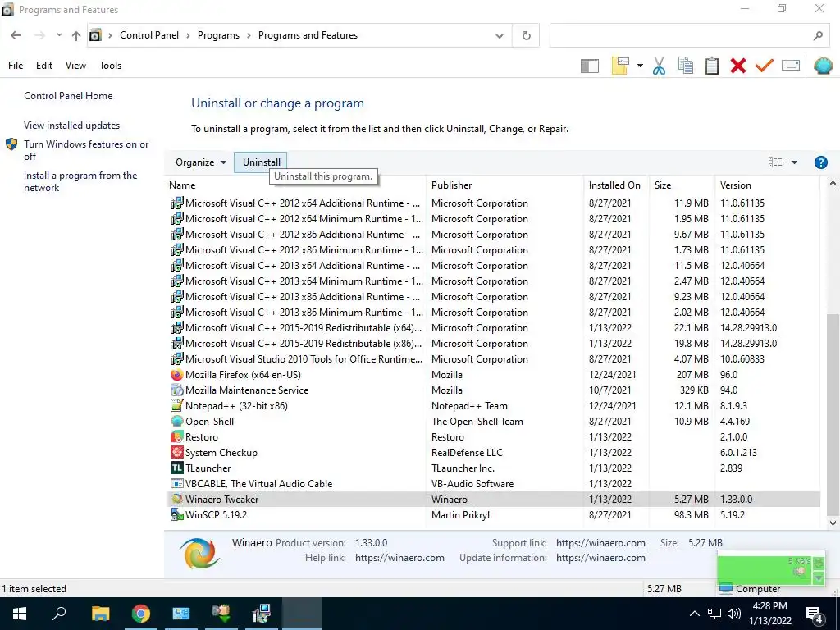Select VBCABLE, The Virtual Audio Cable entry

493,484
